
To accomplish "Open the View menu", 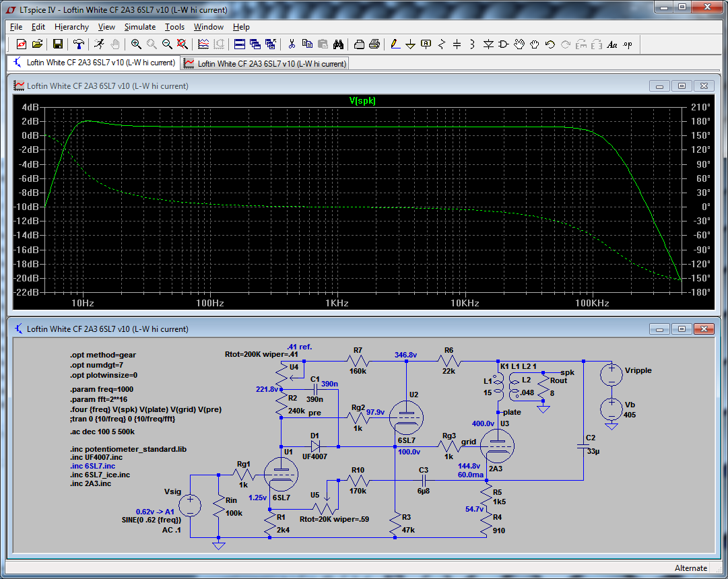I will pos(106,27).
